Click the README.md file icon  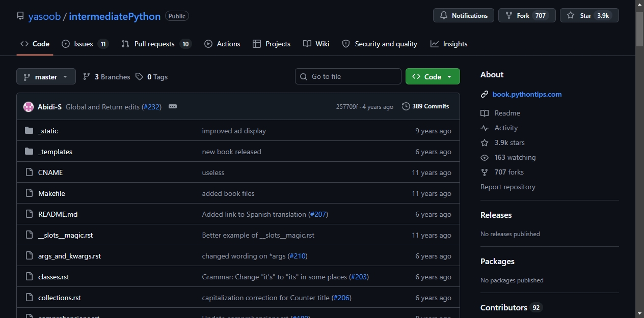click(29, 214)
